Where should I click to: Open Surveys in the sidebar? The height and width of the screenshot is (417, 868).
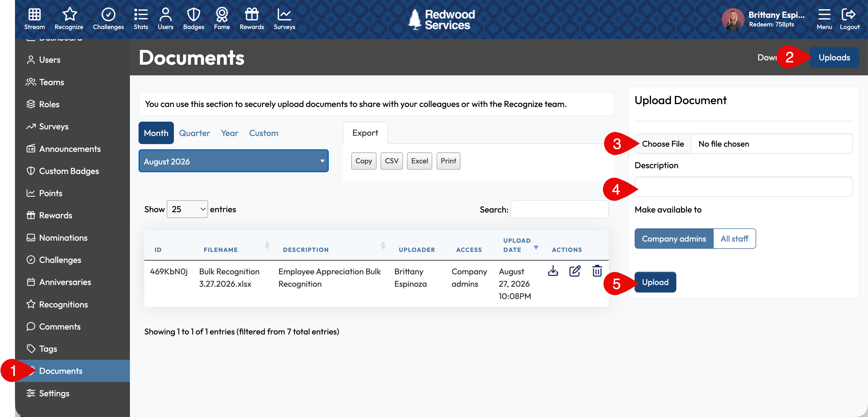click(72, 127)
